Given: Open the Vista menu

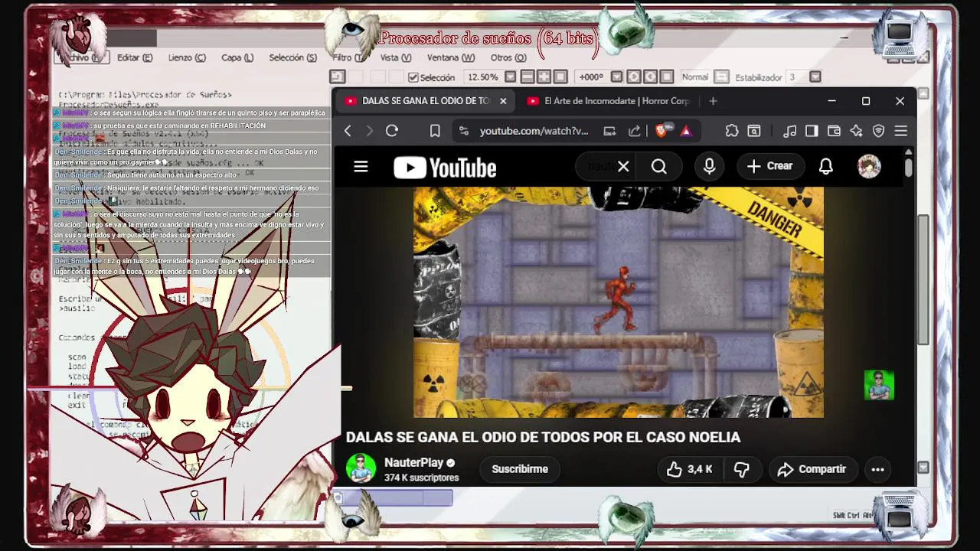Looking at the screenshot, I should point(396,57).
